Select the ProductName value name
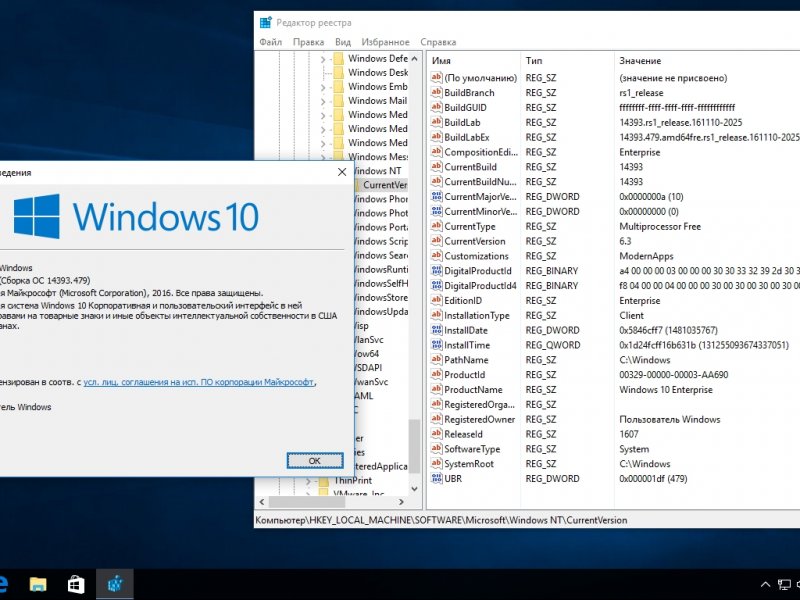Screen dimensions: 800x600 [473, 389]
